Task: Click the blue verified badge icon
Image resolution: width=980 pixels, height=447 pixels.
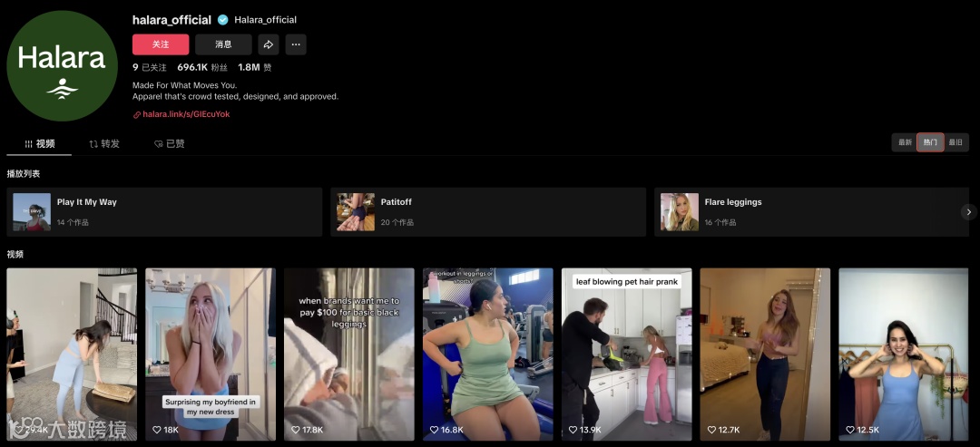Action: (222, 20)
